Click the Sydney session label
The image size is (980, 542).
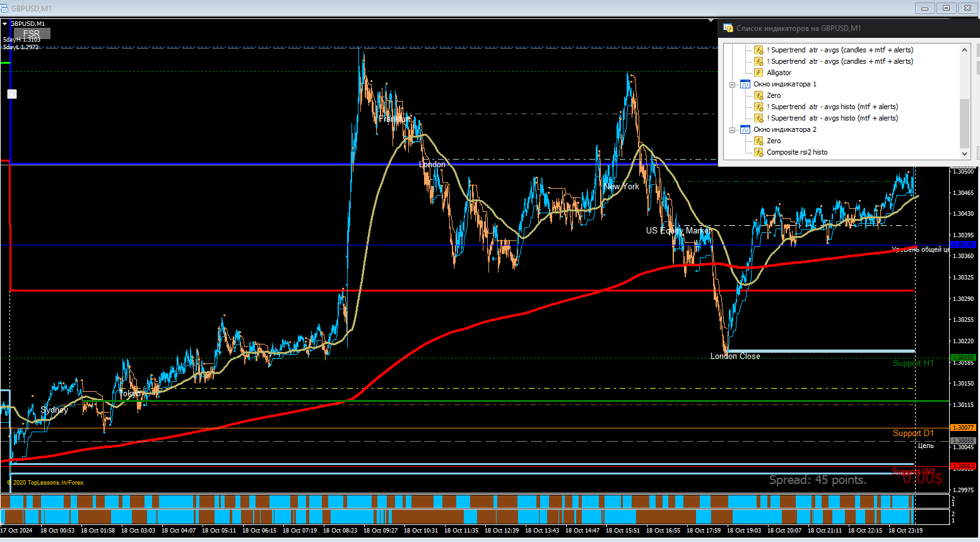pos(54,409)
